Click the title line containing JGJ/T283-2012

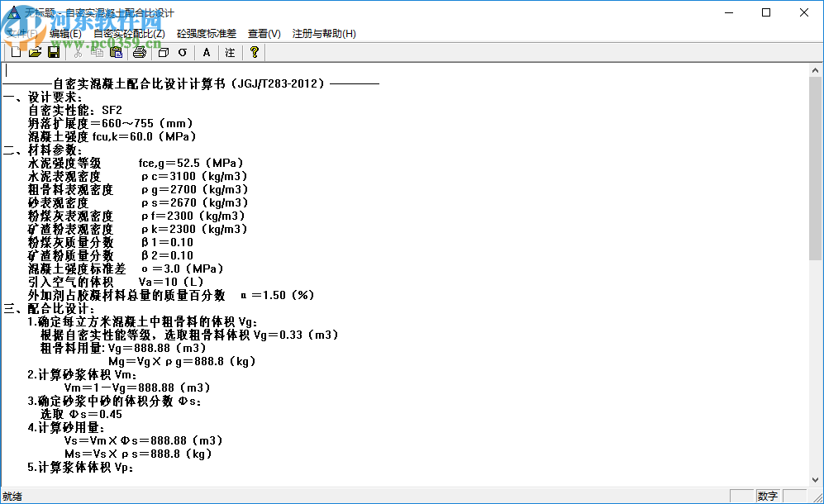pyautogui.click(x=191, y=83)
